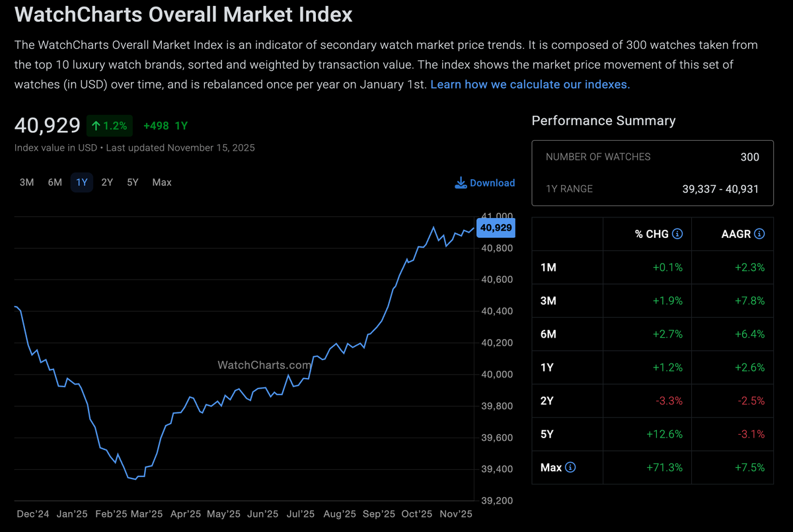The image size is (793, 532).
Task: Open the % CHG info tooltip icon
Action: pyautogui.click(x=678, y=234)
